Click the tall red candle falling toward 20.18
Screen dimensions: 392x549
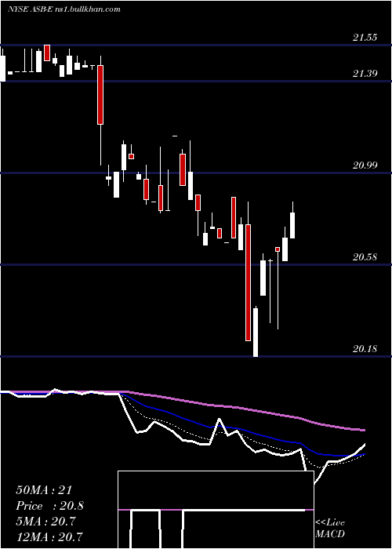(x=249, y=282)
